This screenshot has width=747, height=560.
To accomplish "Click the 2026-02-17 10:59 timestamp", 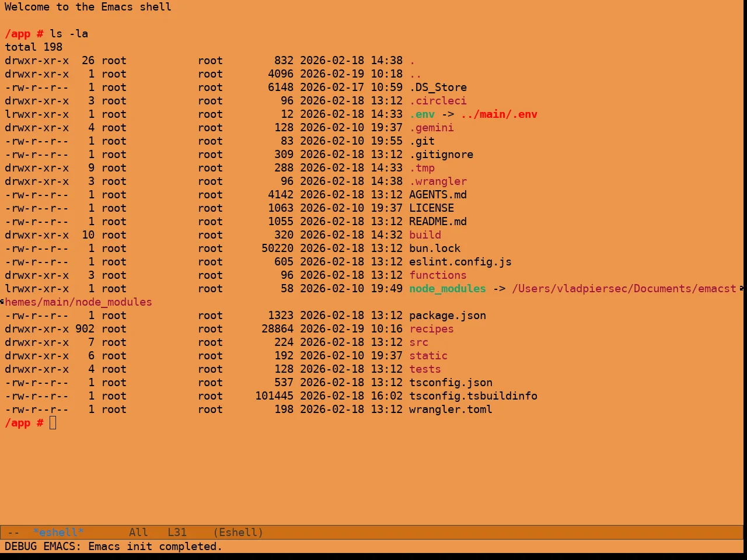I will [x=351, y=87].
